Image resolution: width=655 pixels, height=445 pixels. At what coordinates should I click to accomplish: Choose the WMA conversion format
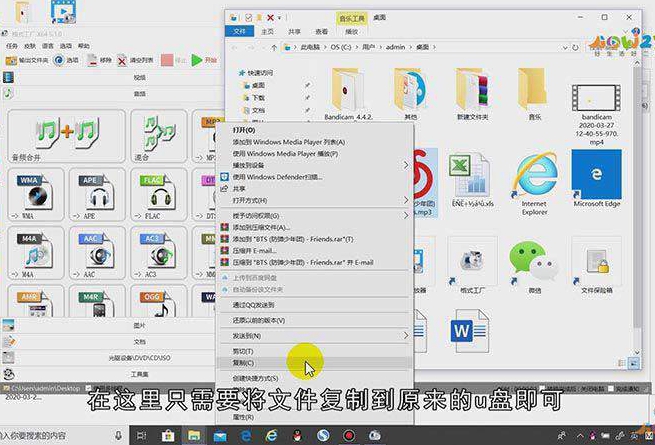click(x=36, y=195)
